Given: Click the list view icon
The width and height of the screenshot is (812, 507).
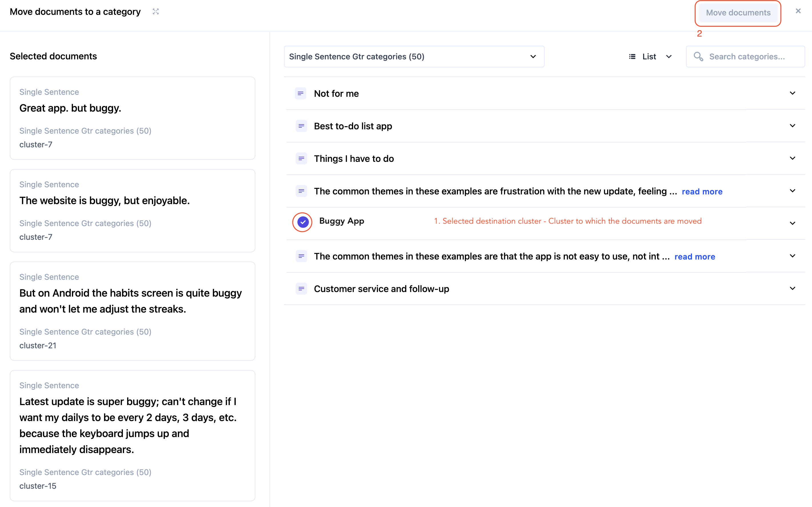Looking at the screenshot, I should pyautogui.click(x=632, y=57).
